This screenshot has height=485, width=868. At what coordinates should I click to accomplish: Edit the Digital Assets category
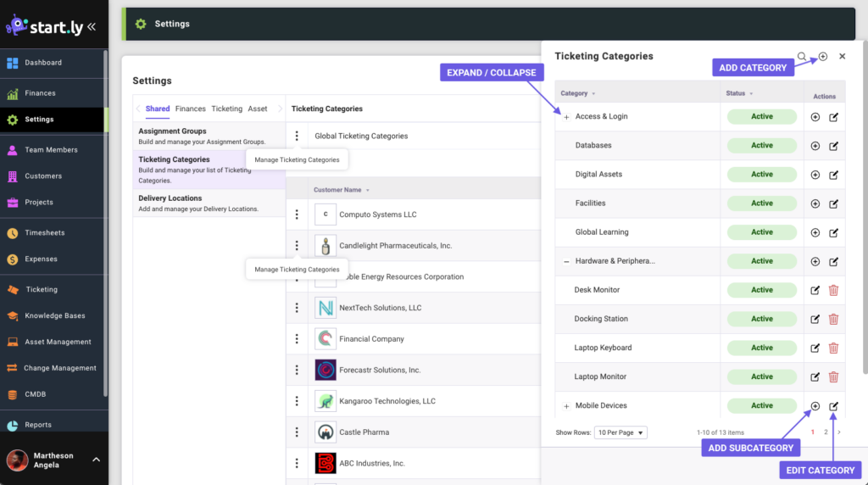coord(834,175)
